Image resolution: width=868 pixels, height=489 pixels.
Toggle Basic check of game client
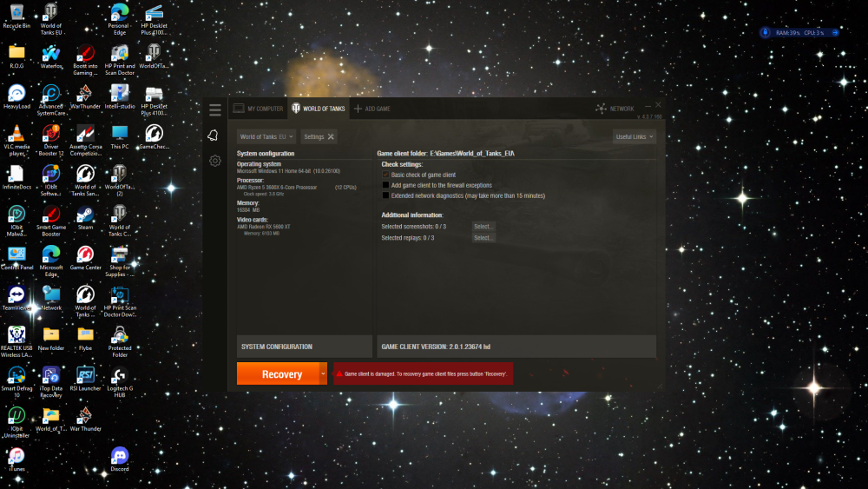(x=386, y=175)
